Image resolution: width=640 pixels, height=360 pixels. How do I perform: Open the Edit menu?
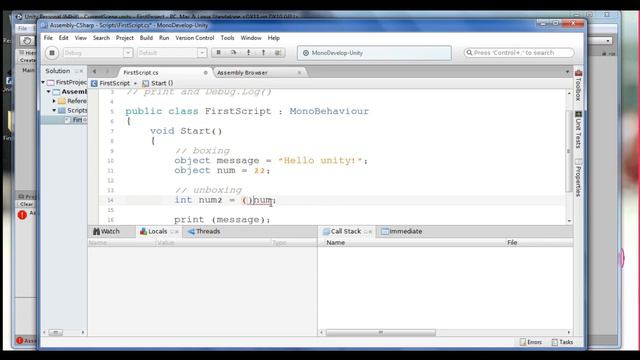63,38
